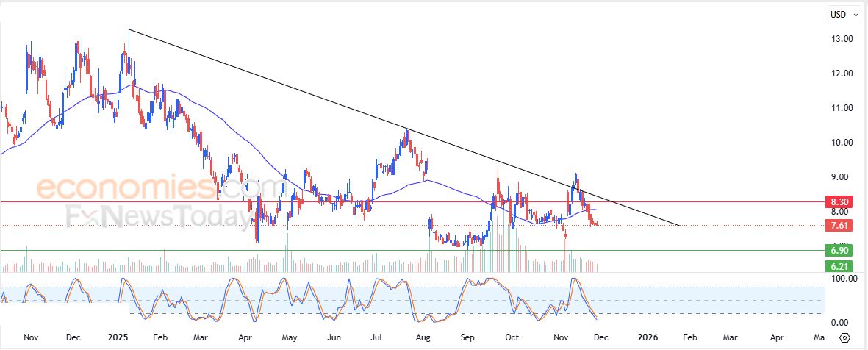This screenshot has width=868, height=350.
Task: Select the red 8.30 price label
Action: tap(838, 202)
